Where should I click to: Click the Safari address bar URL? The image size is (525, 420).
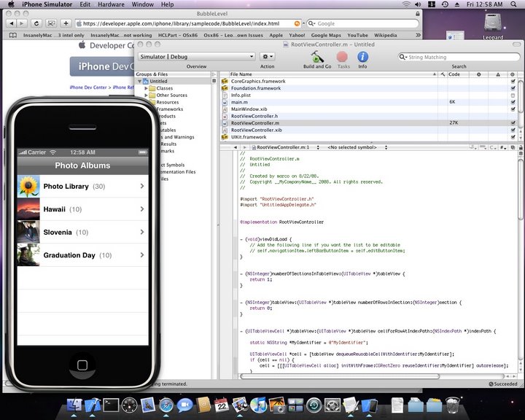181,23
